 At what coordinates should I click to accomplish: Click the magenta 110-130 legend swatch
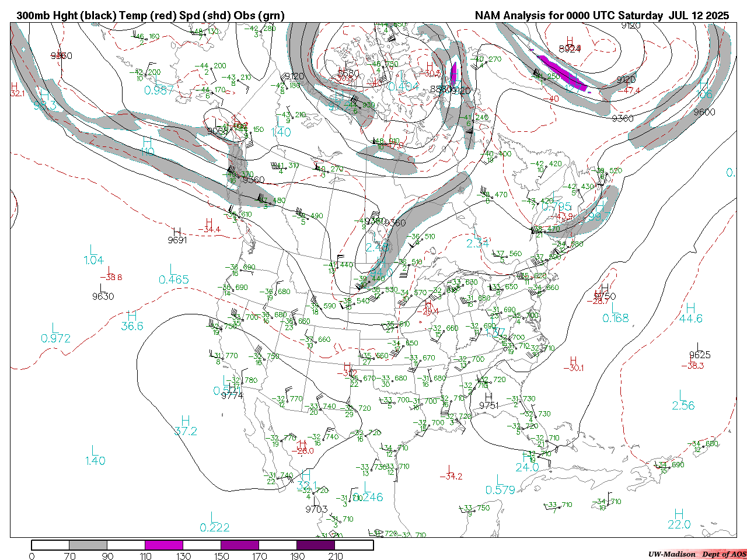pos(164,545)
